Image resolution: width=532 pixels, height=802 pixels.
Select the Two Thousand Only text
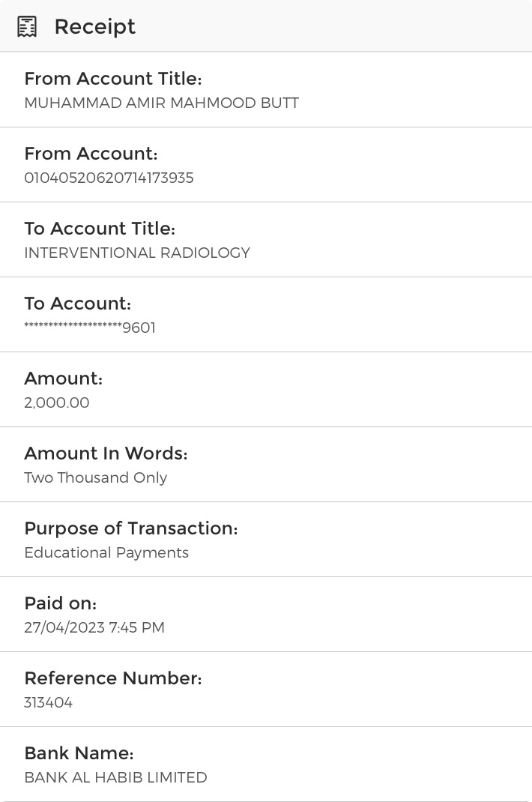pyautogui.click(x=95, y=478)
